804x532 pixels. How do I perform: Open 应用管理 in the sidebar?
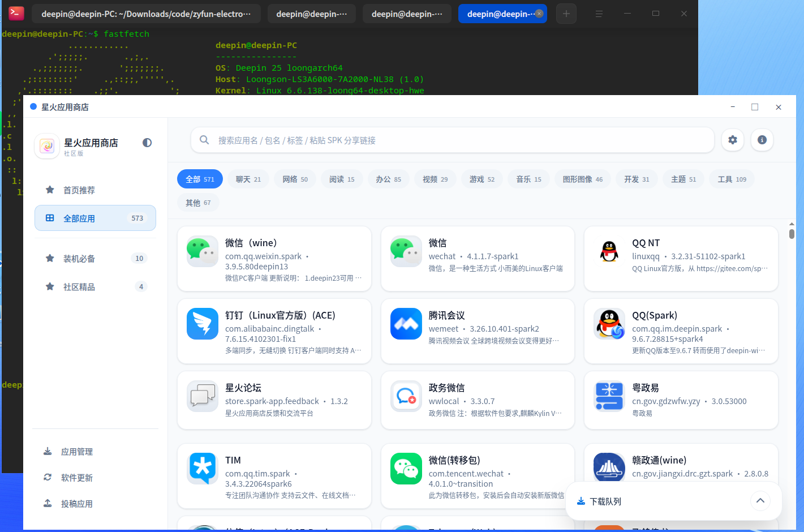tap(95, 452)
